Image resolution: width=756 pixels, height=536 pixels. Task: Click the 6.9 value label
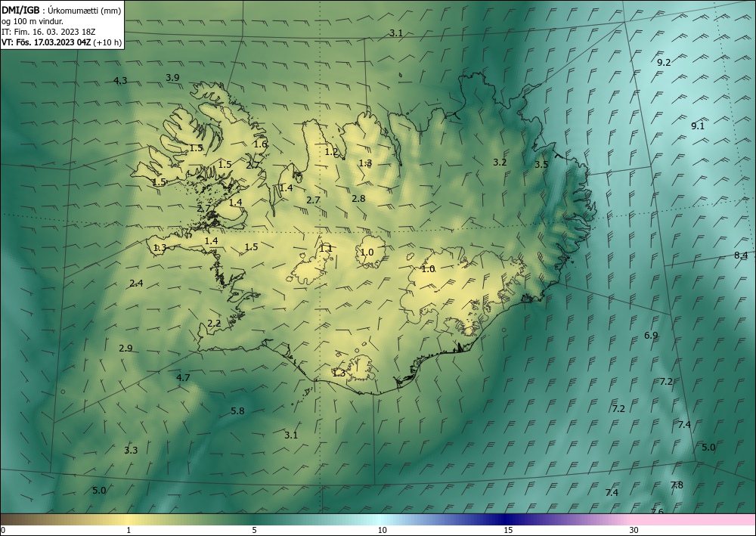point(652,336)
